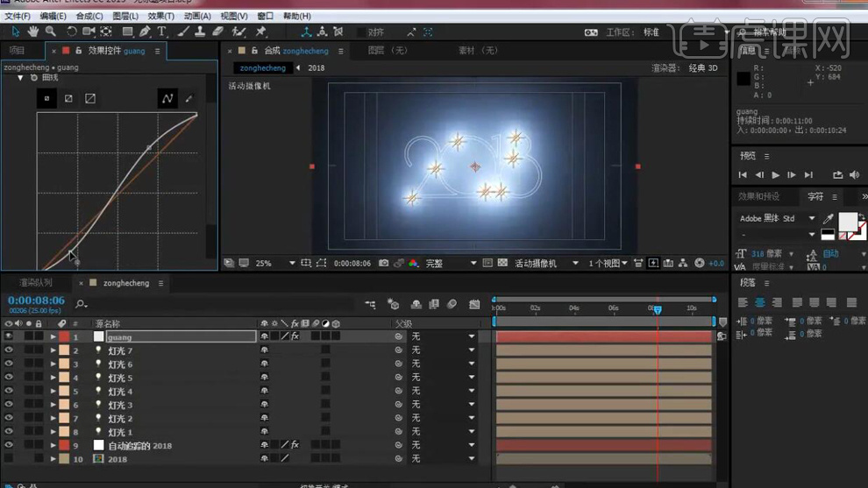Select the Hand tool
Image resolution: width=868 pixels, height=488 pixels.
tap(33, 32)
